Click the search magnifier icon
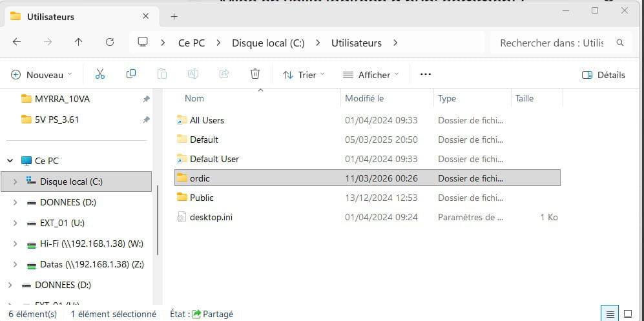The width and height of the screenshot is (644, 321). tap(620, 43)
